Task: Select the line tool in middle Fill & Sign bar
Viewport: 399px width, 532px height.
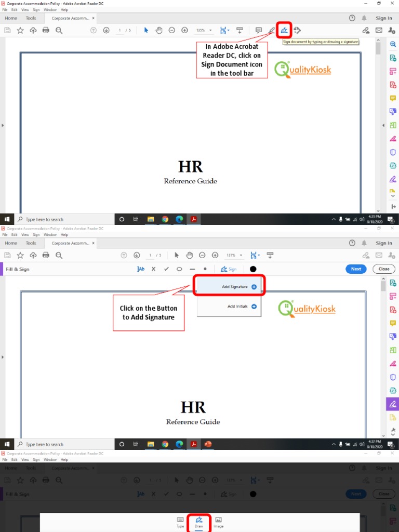Action: click(192, 269)
